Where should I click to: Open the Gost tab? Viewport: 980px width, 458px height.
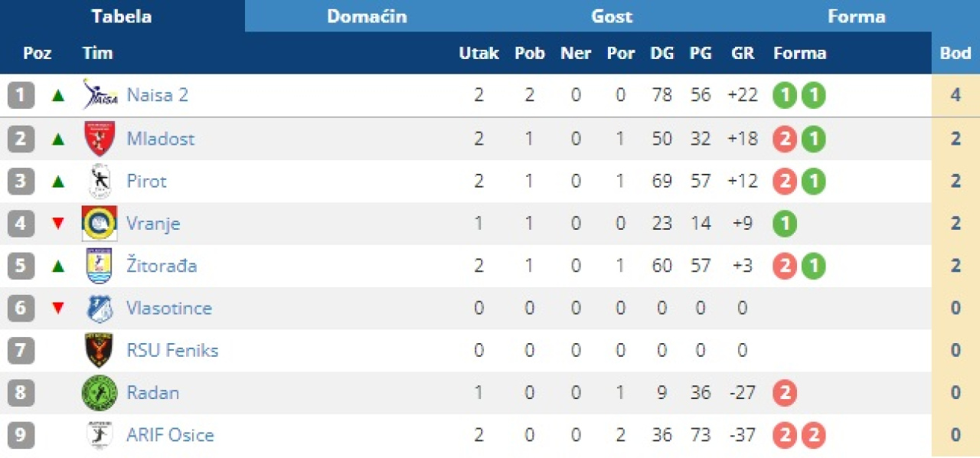tap(612, 16)
